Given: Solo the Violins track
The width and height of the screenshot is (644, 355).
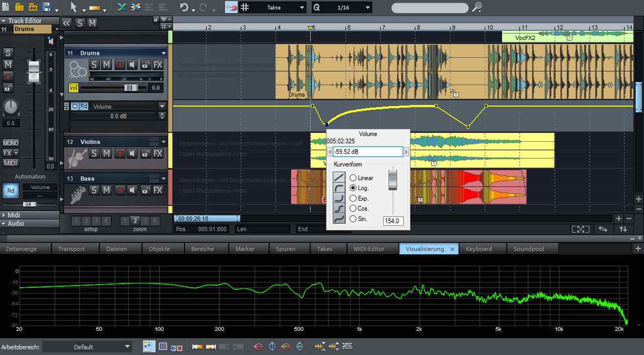Looking at the screenshot, I should pyautogui.click(x=94, y=153).
